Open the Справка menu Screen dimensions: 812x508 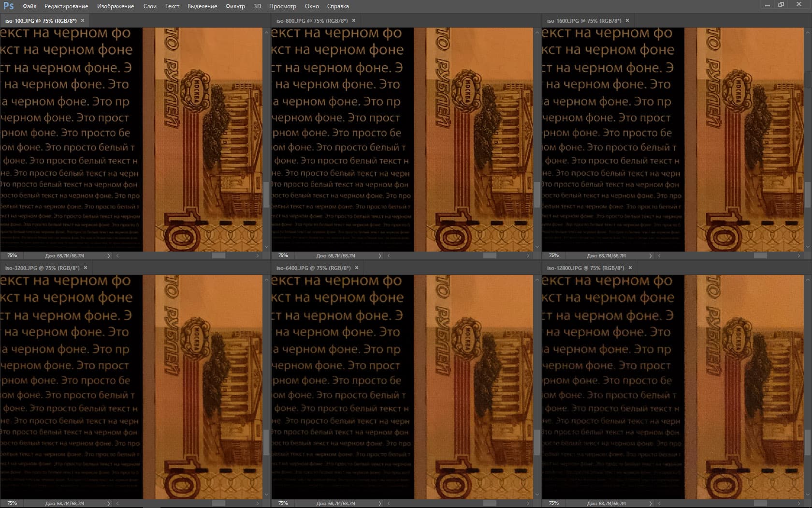[x=338, y=6]
